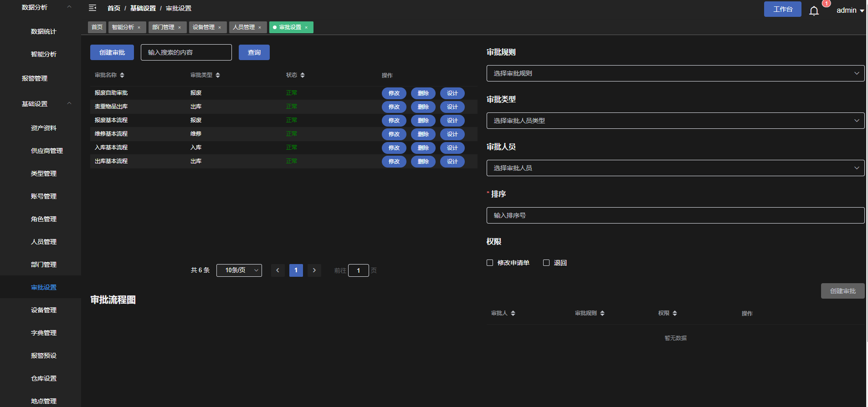This screenshot has height=407, width=868.
Task: Go to the previous page arrow
Action: [278, 270]
